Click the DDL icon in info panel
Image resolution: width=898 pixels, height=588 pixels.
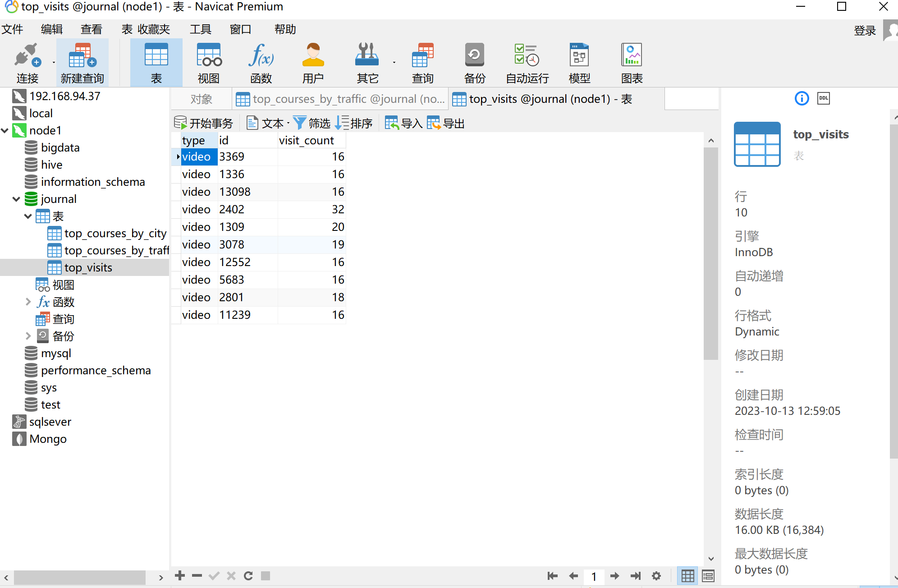[x=823, y=98]
